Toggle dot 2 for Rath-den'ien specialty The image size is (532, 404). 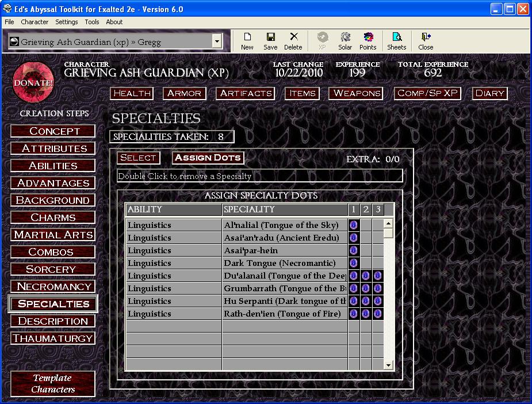click(x=365, y=314)
